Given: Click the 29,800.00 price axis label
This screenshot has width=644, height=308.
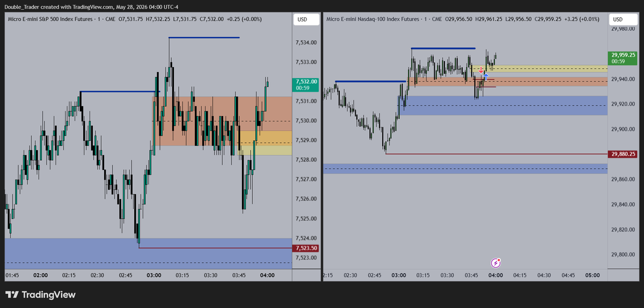Looking at the screenshot, I should [x=623, y=255].
